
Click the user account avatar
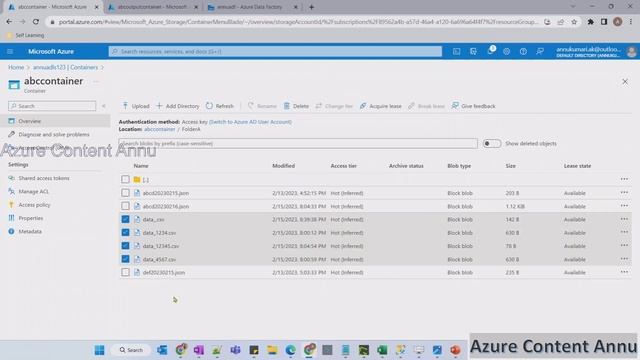point(631,51)
